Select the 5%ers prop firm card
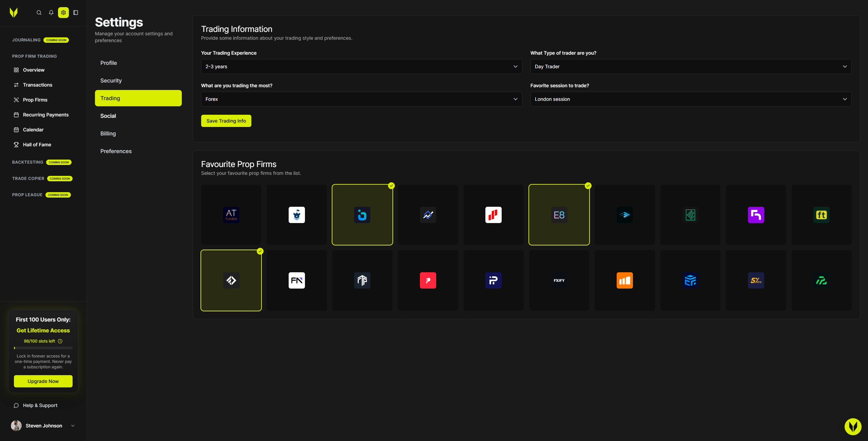868x441 pixels. click(x=756, y=280)
